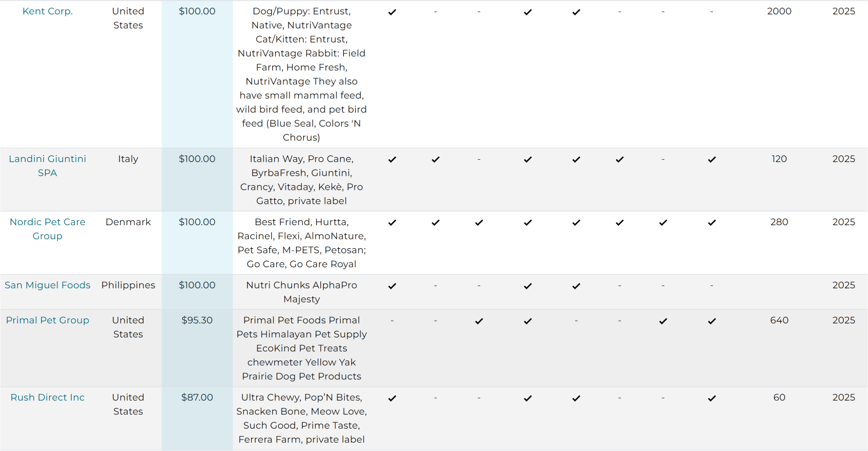Click the first checkmark in Primal Pet Group row
The height and width of the screenshot is (451, 868).
tap(479, 321)
